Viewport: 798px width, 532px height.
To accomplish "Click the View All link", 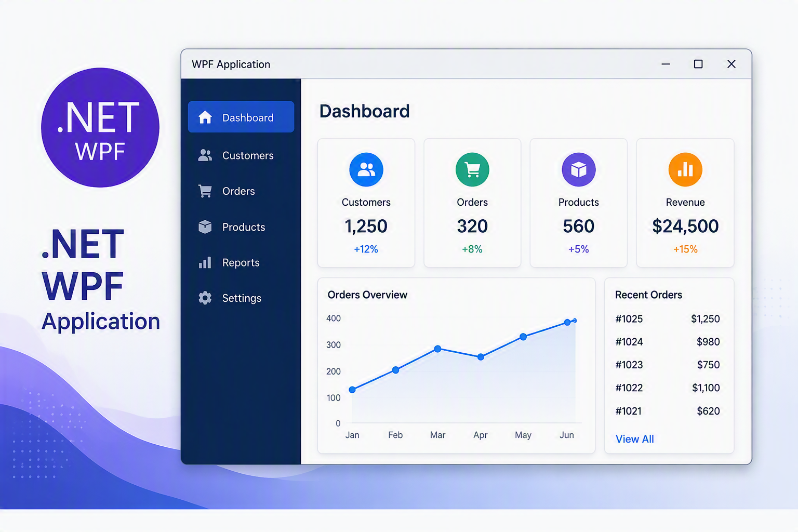I will pyautogui.click(x=635, y=439).
